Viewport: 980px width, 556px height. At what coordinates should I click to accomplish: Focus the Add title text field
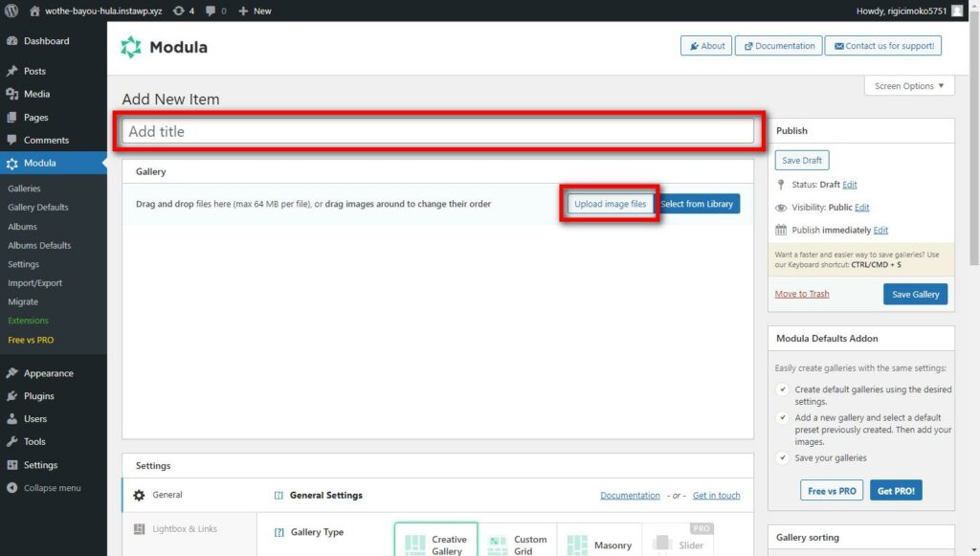[437, 131]
